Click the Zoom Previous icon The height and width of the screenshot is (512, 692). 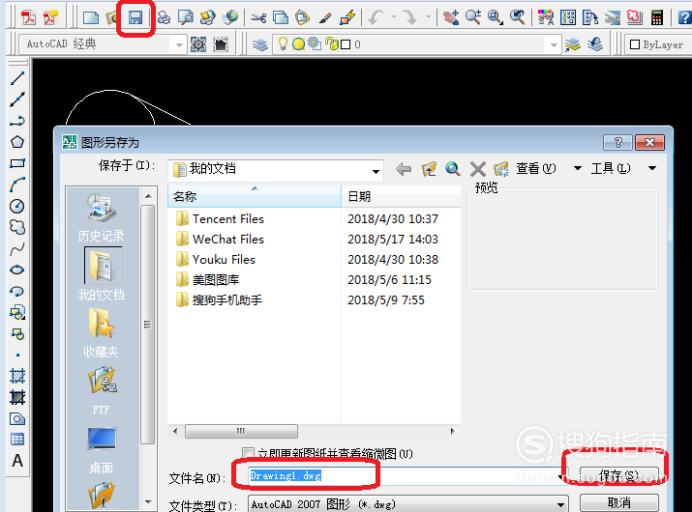click(x=517, y=18)
